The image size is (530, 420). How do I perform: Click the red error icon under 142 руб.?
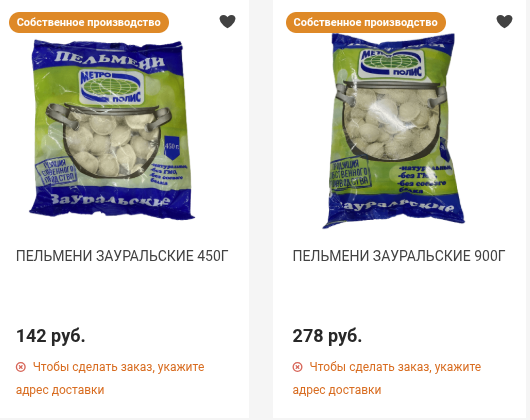tap(21, 367)
